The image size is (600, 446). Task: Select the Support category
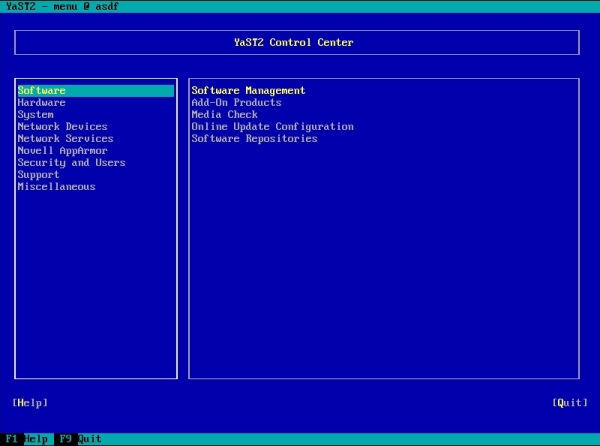click(38, 175)
